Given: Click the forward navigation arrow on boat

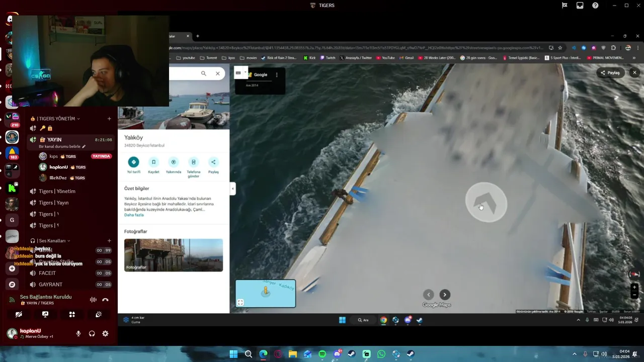Looking at the screenshot, I should (486, 202).
